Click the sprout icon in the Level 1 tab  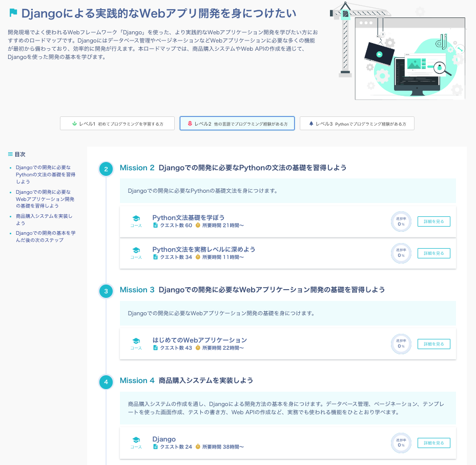pyautogui.click(x=74, y=124)
